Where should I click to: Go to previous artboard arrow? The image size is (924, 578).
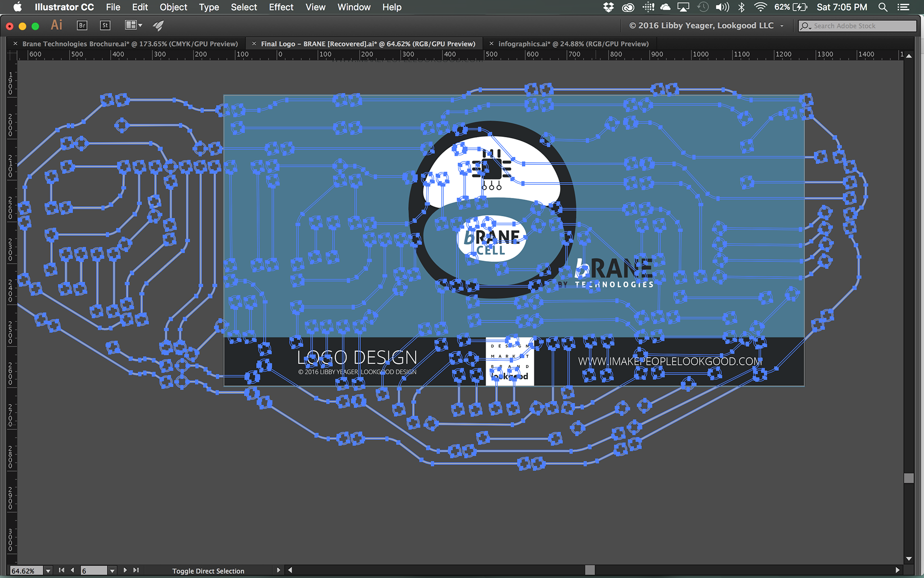[x=73, y=570]
